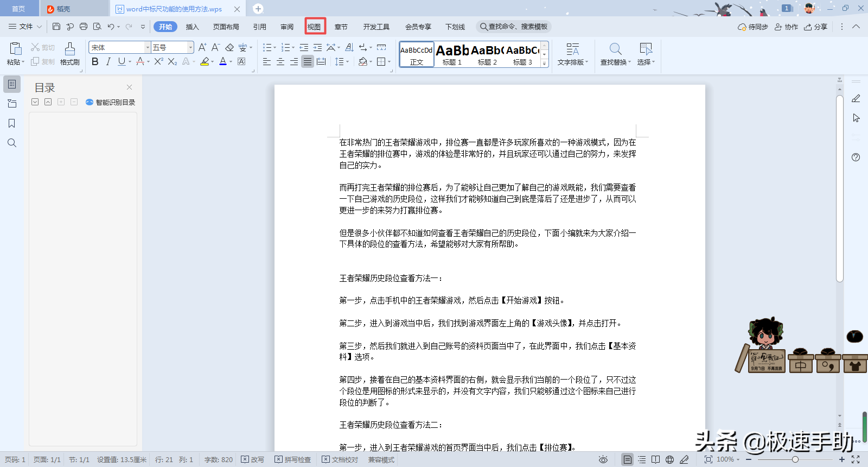Screen dimensions: 868x467
Task: Expand the highlight color dropdown arrow
Action: (212, 62)
